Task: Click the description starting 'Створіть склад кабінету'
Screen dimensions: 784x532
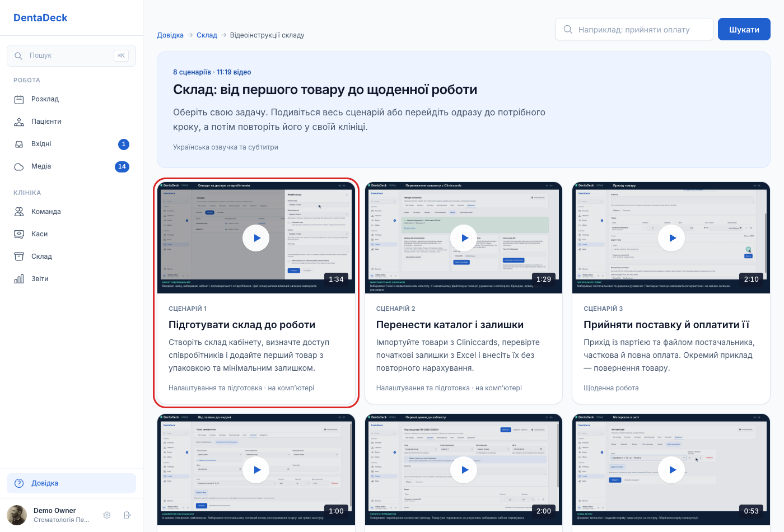Action: pyautogui.click(x=249, y=355)
